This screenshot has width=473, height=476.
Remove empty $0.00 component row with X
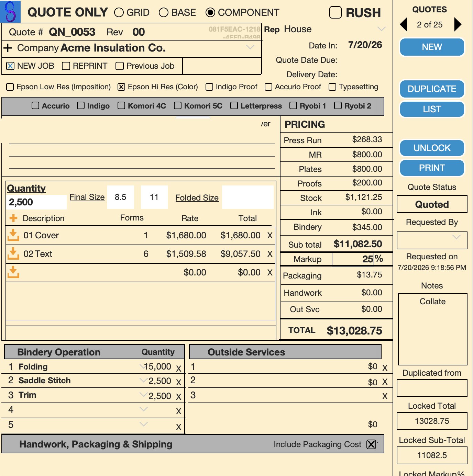click(270, 273)
